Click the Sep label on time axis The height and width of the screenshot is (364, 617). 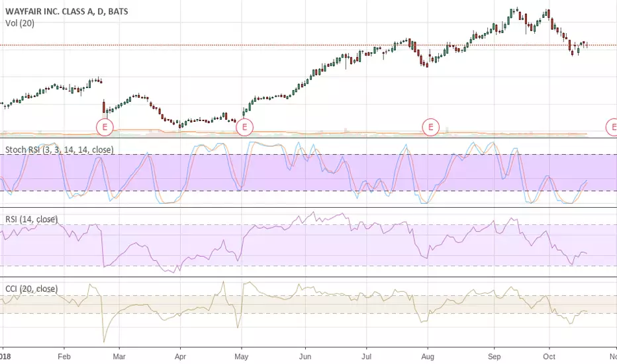(495, 357)
